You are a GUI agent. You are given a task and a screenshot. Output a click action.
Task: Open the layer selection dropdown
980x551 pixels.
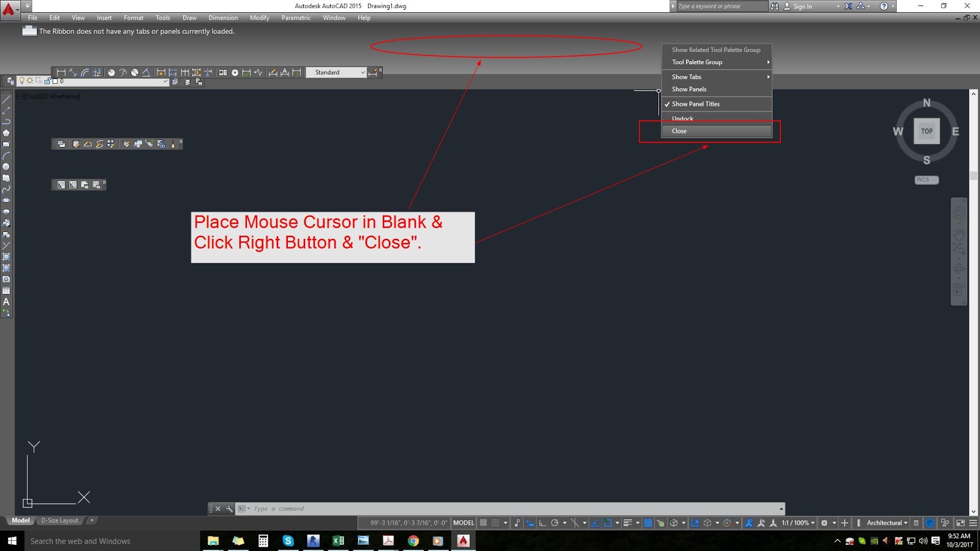(164, 81)
